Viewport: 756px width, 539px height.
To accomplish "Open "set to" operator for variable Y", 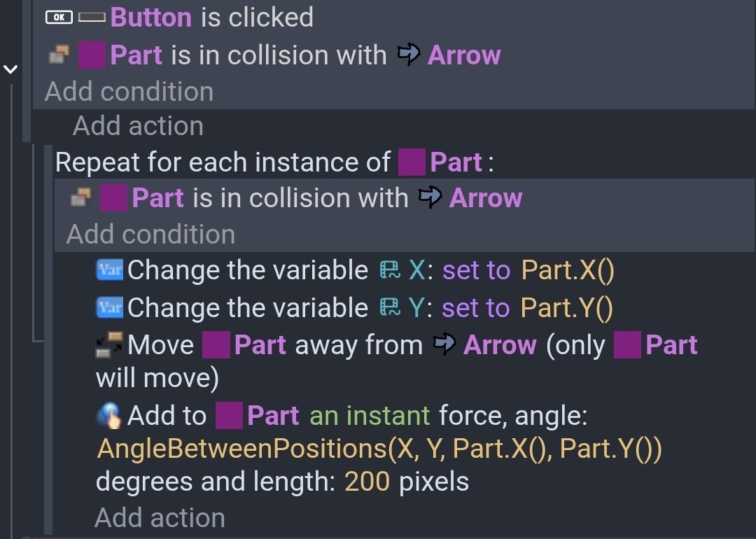I will 476,308.
